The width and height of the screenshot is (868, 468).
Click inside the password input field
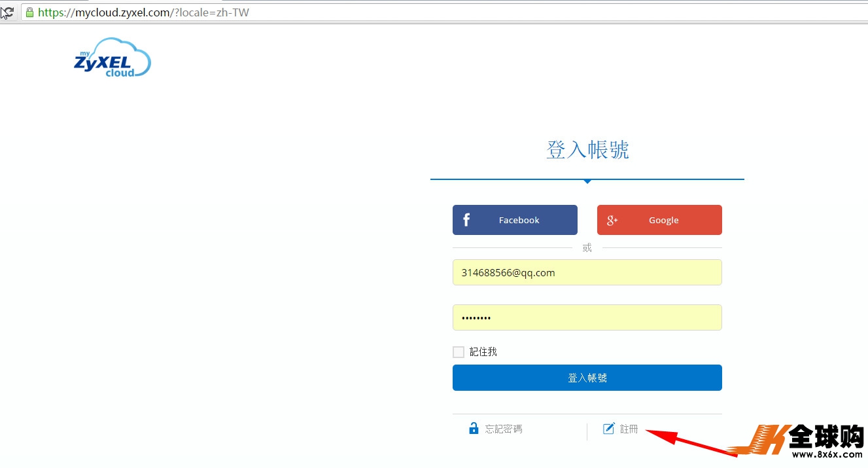pyautogui.click(x=587, y=317)
